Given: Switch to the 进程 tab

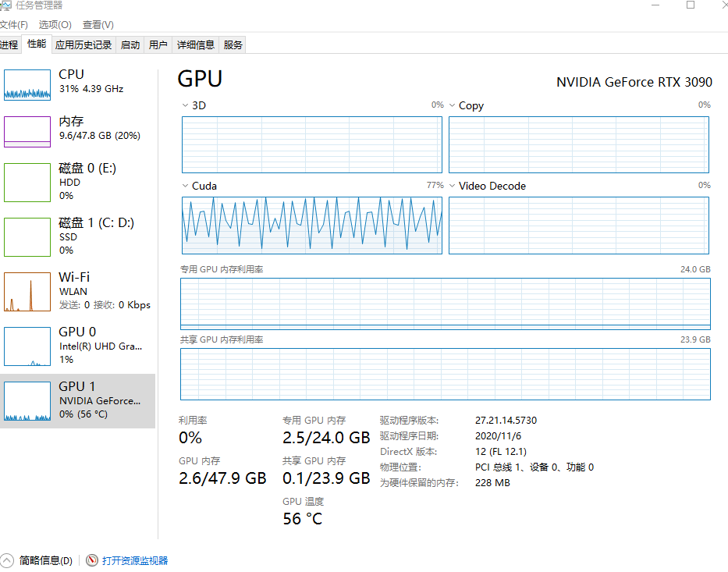Looking at the screenshot, I should (9, 44).
